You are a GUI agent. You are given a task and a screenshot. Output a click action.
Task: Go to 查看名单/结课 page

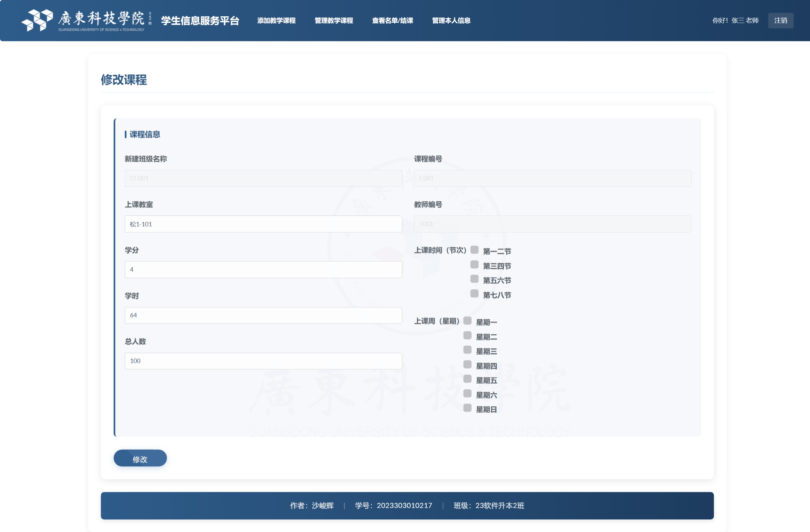pos(392,20)
